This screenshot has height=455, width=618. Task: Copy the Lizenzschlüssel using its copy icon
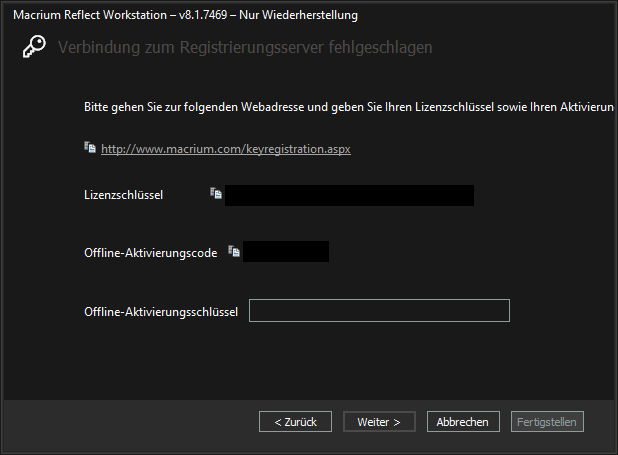(x=216, y=193)
